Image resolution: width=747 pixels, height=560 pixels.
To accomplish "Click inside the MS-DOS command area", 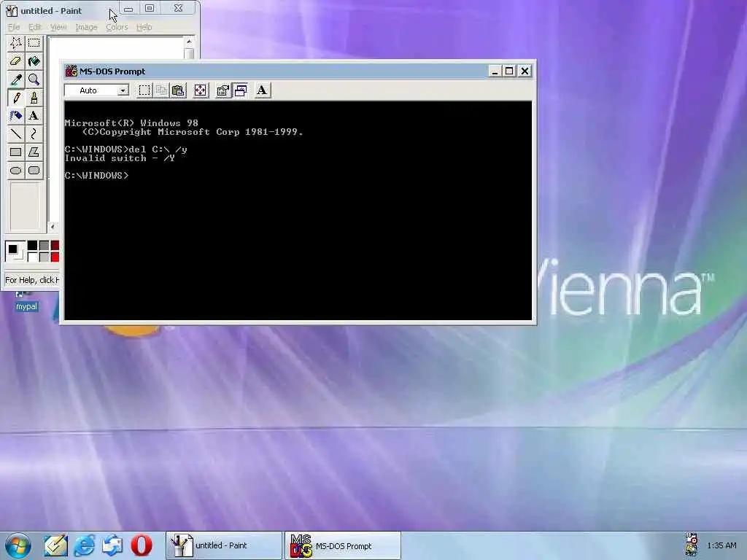I will point(298,211).
